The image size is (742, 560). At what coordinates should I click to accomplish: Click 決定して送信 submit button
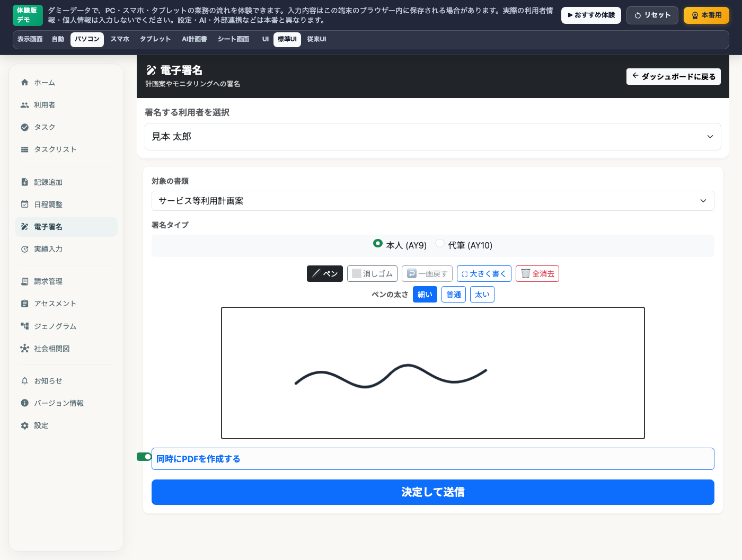[x=433, y=492]
